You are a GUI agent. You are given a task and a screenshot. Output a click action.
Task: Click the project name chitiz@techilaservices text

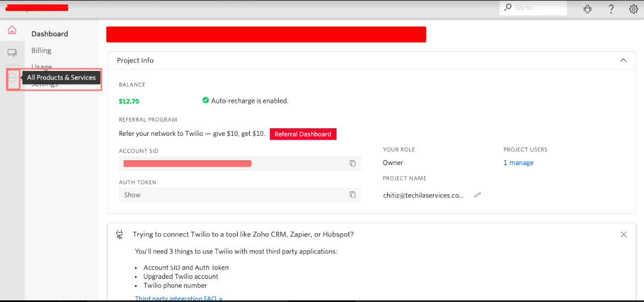click(x=423, y=196)
